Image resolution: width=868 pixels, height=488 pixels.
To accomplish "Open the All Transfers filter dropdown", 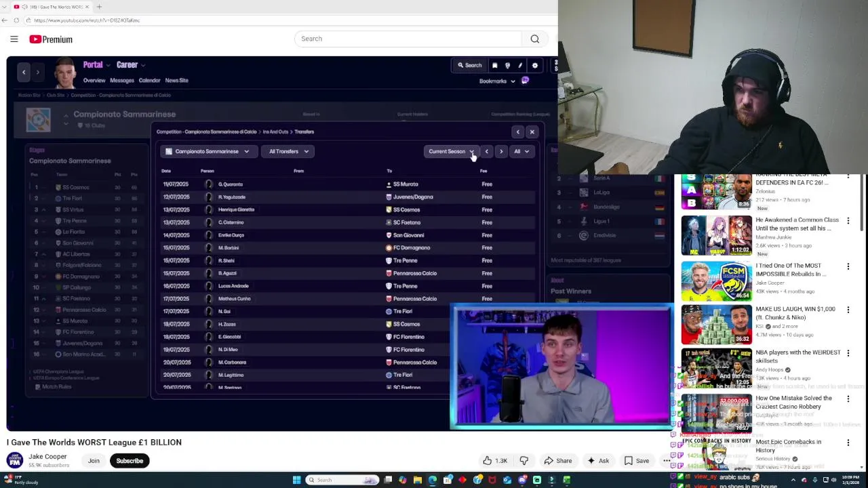I will tap(288, 152).
